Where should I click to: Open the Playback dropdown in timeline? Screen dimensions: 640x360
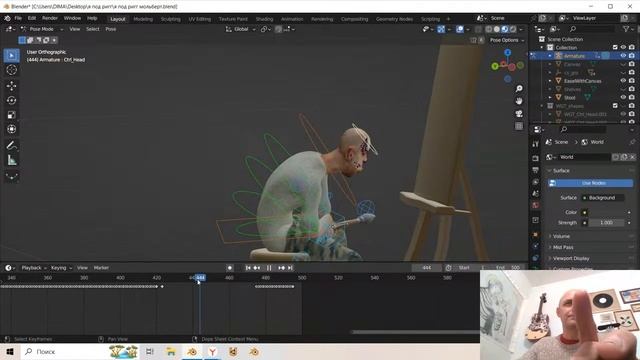pos(34,268)
